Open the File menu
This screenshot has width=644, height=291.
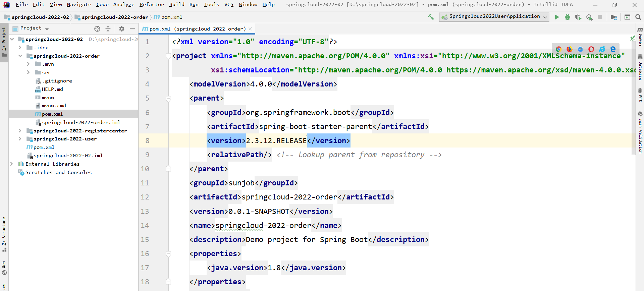(x=22, y=4)
